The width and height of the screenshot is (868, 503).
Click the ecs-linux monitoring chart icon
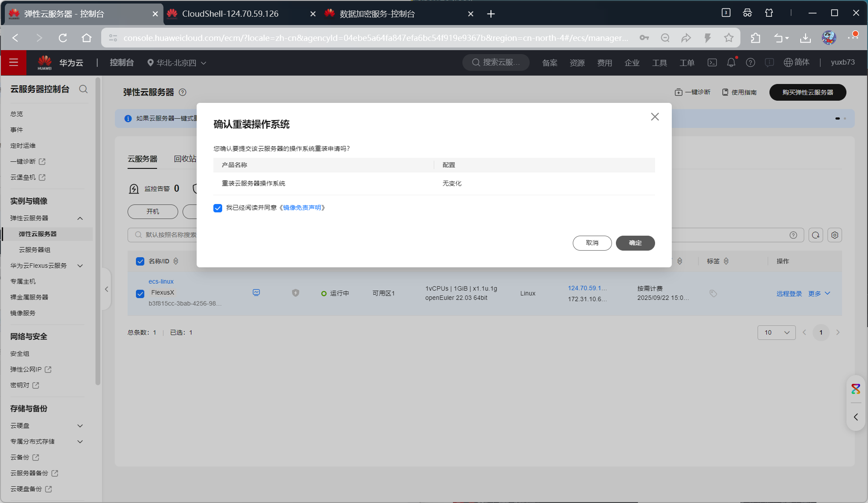pos(256,292)
